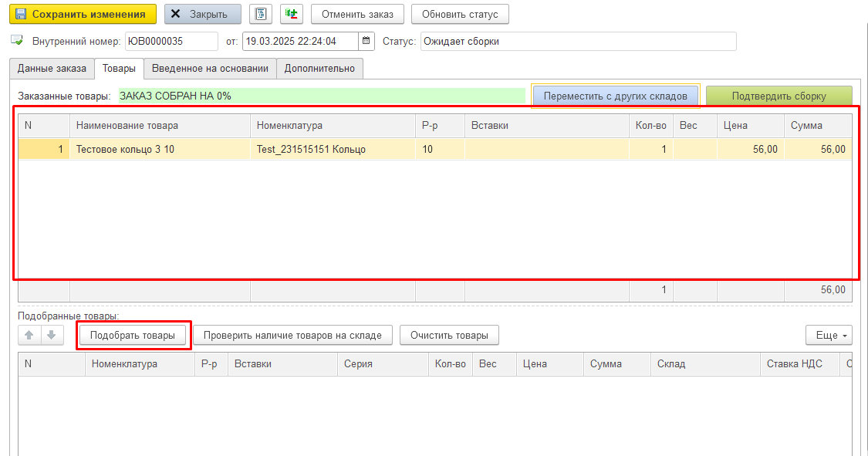Open the Дополнительно tab

(319, 68)
